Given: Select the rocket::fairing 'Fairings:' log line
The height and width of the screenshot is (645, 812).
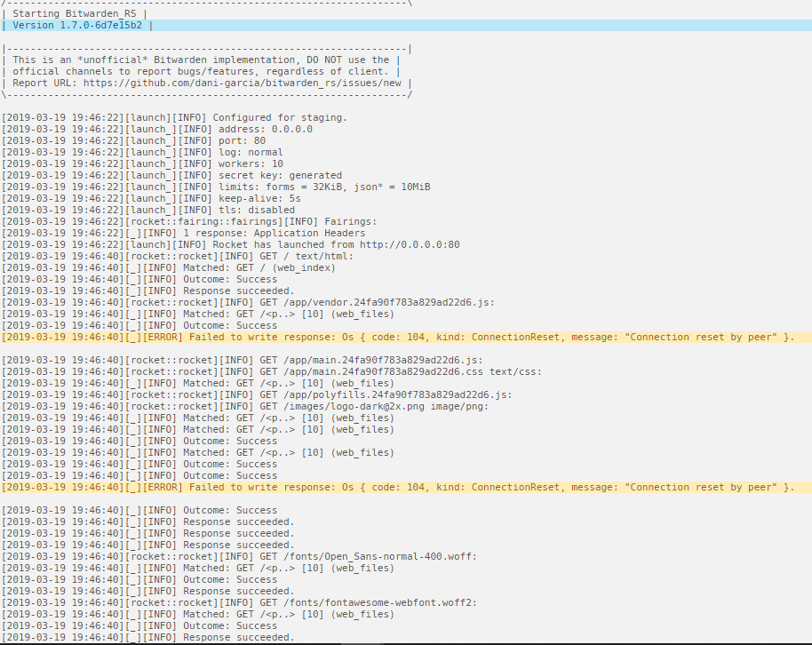Looking at the screenshot, I should (189, 221).
